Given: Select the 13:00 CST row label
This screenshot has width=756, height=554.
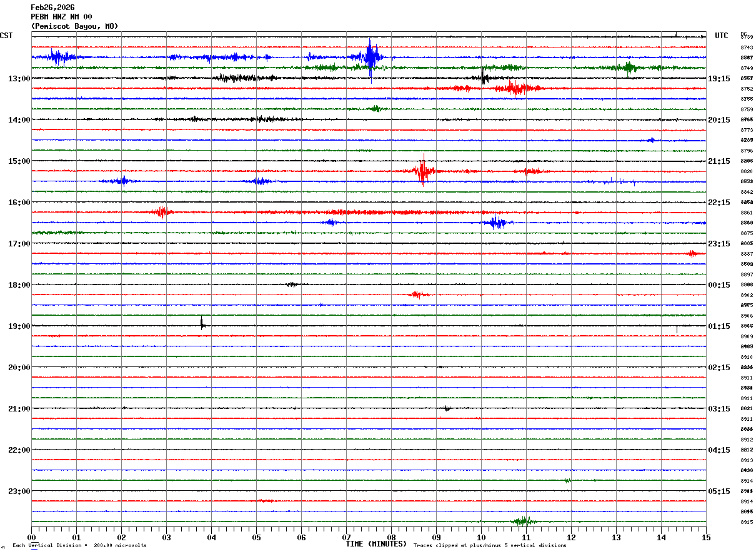Looking at the screenshot, I should coord(19,79).
